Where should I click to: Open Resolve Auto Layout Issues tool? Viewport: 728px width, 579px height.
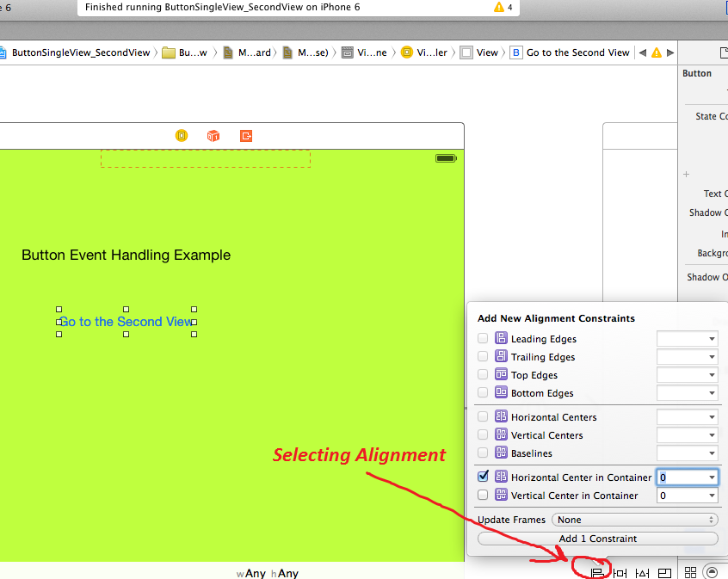642,573
